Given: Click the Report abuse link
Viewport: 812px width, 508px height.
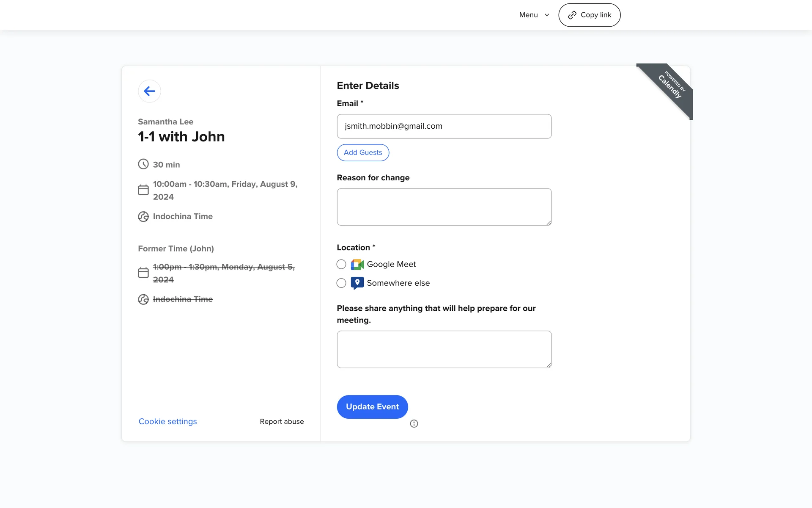Looking at the screenshot, I should point(282,422).
